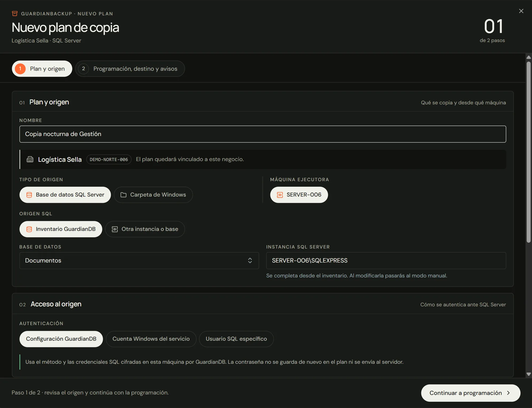Go to Programación, destino y avisos step

click(130, 69)
